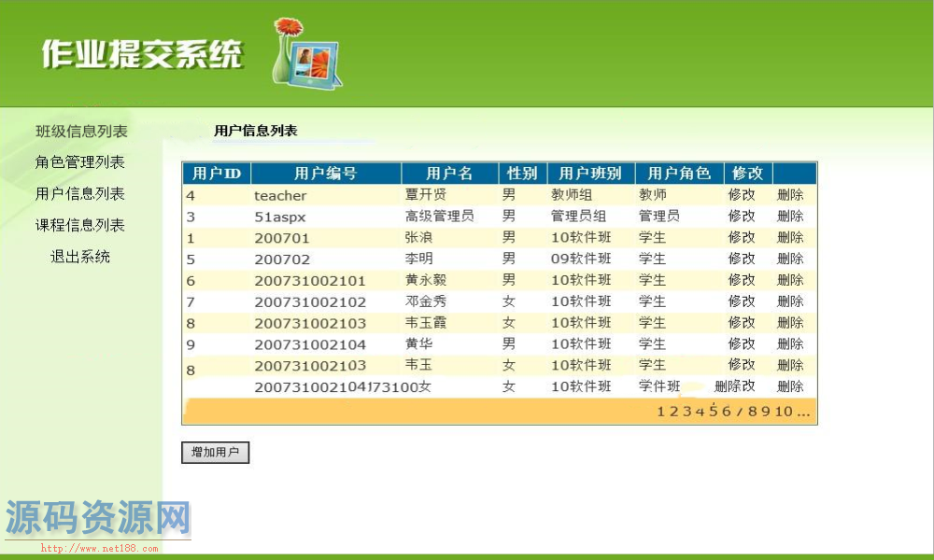This screenshot has height=560, width=934.
Task: Delete the 51aspx administrator user
Action: [x=790, y=217]
